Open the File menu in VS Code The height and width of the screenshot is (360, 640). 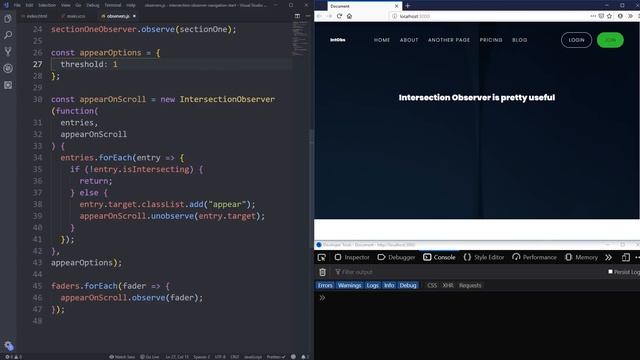17,5
